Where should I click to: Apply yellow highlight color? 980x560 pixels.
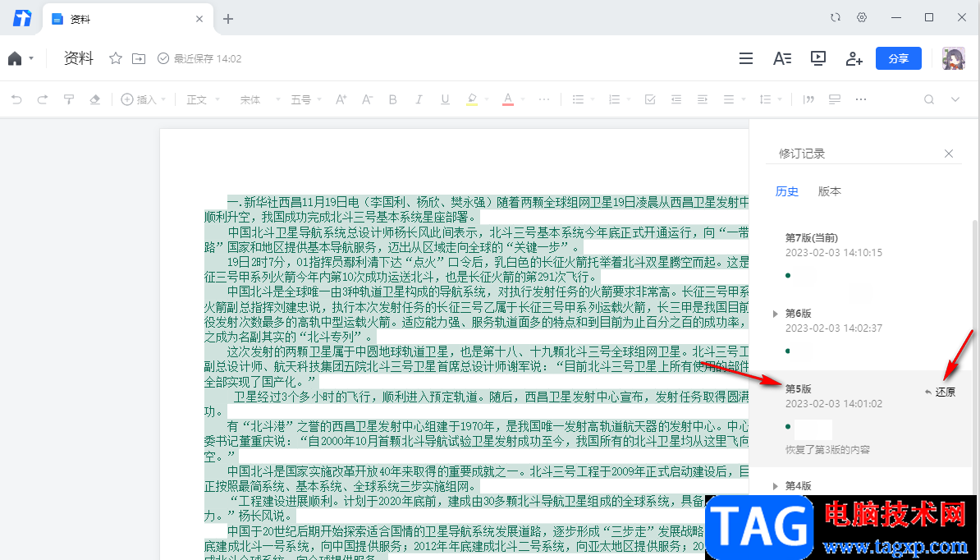472,99
